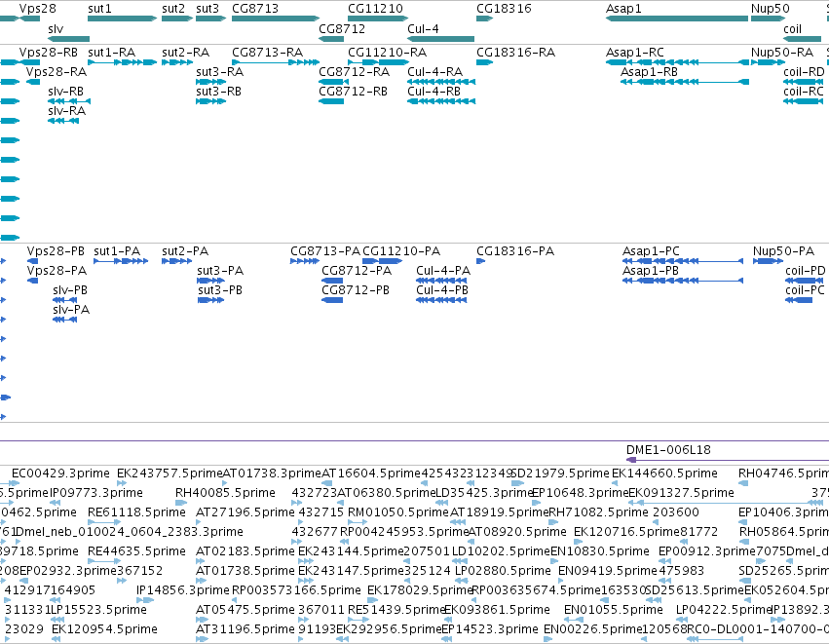Open the CG8712-RB transcript label
The width and height of the screenshot is (829, 644).
click(x=354, y=92)
